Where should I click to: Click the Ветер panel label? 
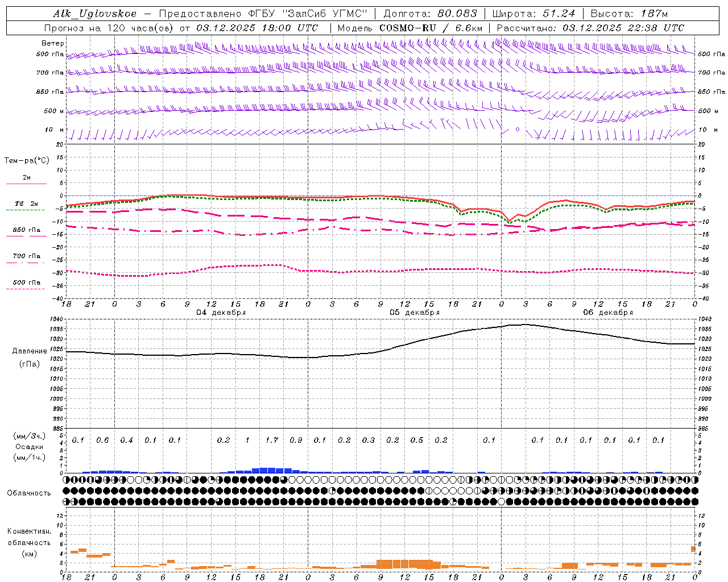[53, 43]
